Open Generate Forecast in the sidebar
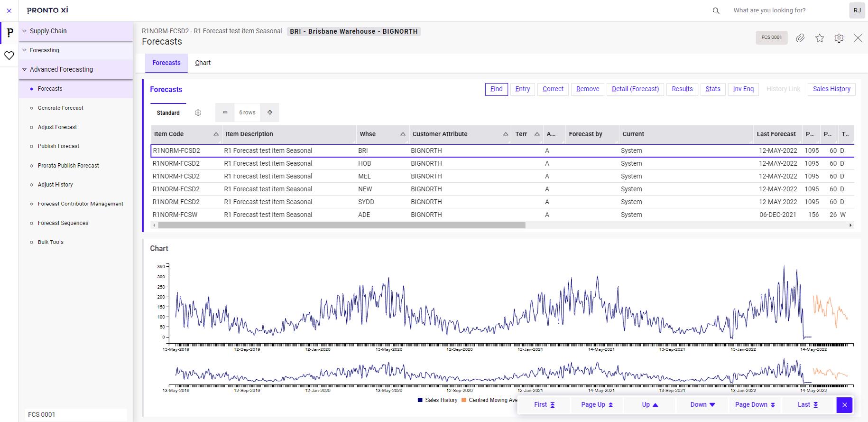 coord(60,108)
